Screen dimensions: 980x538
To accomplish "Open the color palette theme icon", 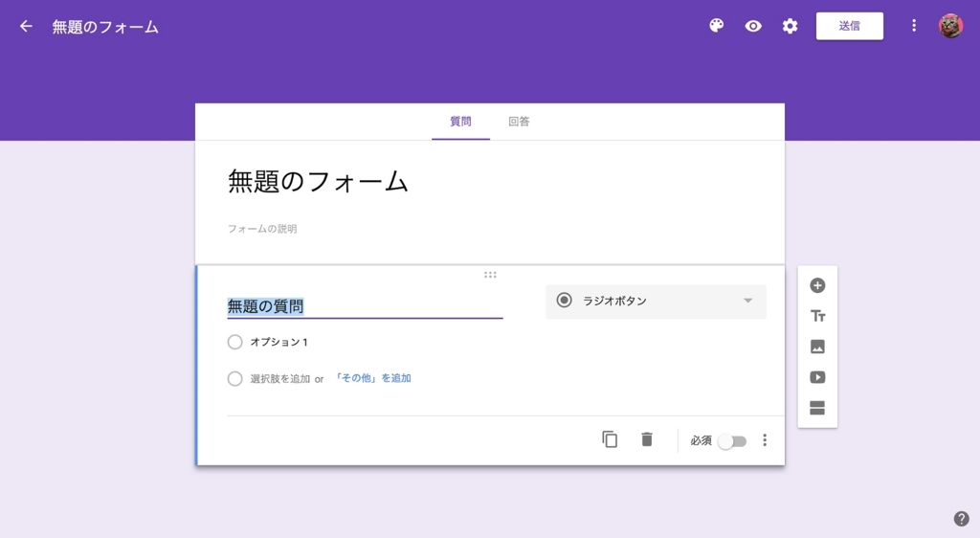I will click(716, 26).
